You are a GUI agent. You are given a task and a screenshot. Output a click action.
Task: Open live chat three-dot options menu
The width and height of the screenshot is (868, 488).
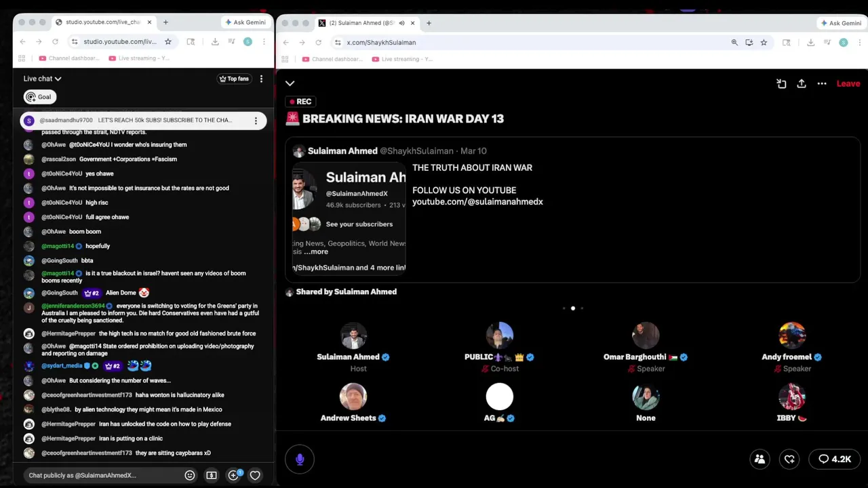(261, 79)
